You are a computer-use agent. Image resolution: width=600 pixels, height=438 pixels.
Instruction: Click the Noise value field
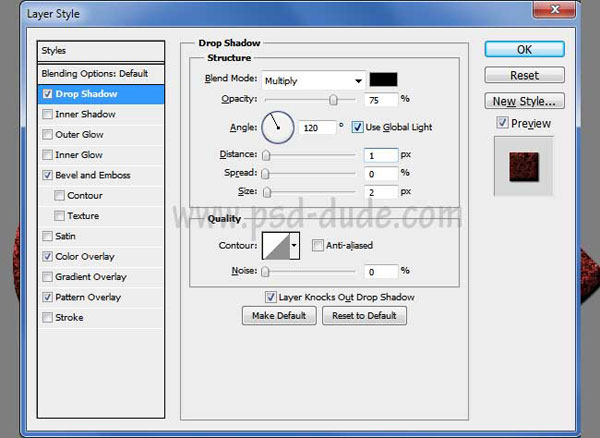381,272
